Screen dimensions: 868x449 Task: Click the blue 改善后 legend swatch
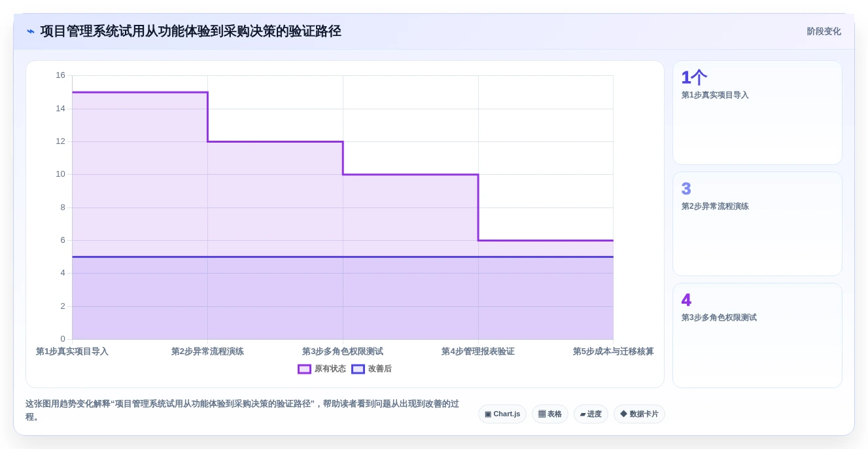click(358, 369)
